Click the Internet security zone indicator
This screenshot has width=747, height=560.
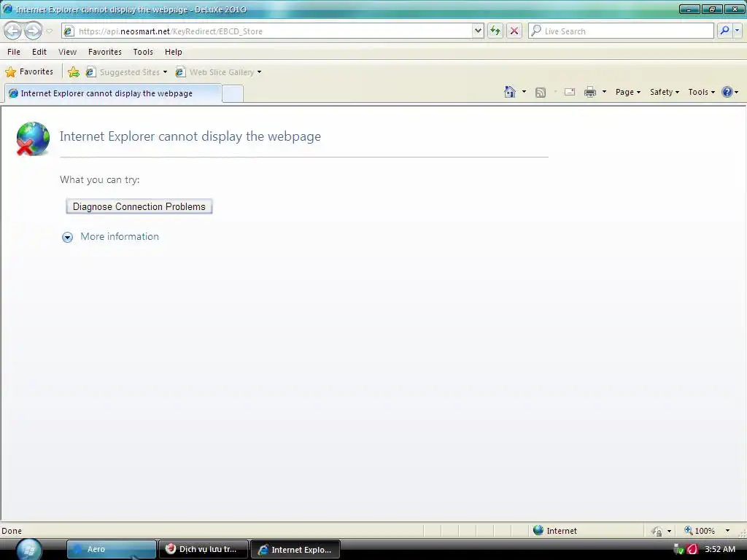tap(555, 531)
